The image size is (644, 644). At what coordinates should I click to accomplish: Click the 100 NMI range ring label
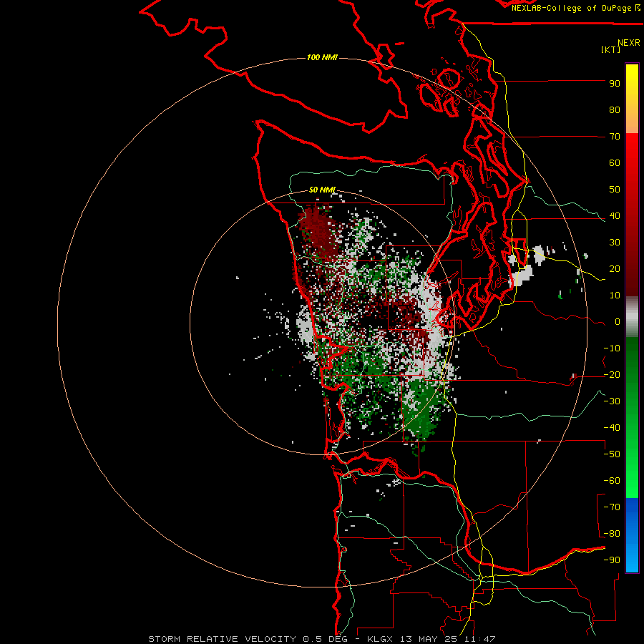coord(322,57)
